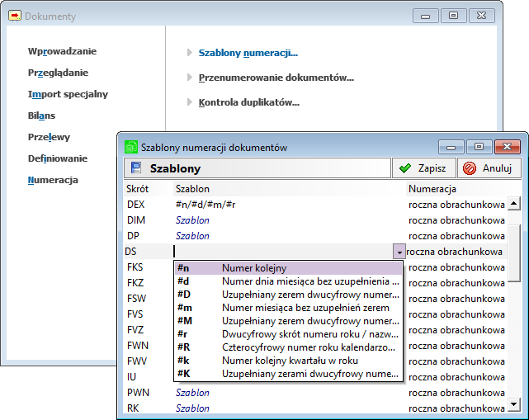Click the DS template input field
Viewport: 529px width, 420px height.
[x=283, y=252]
